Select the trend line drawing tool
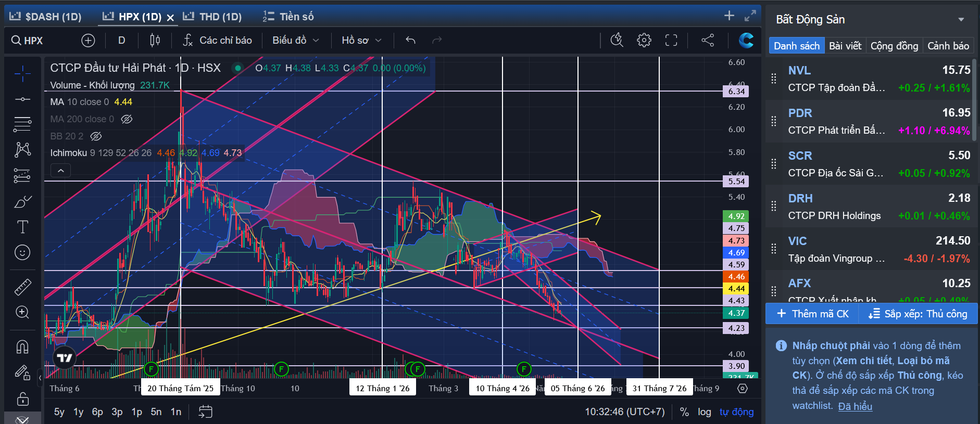Viewport: 980px width, 424px height. coord(22,99)
